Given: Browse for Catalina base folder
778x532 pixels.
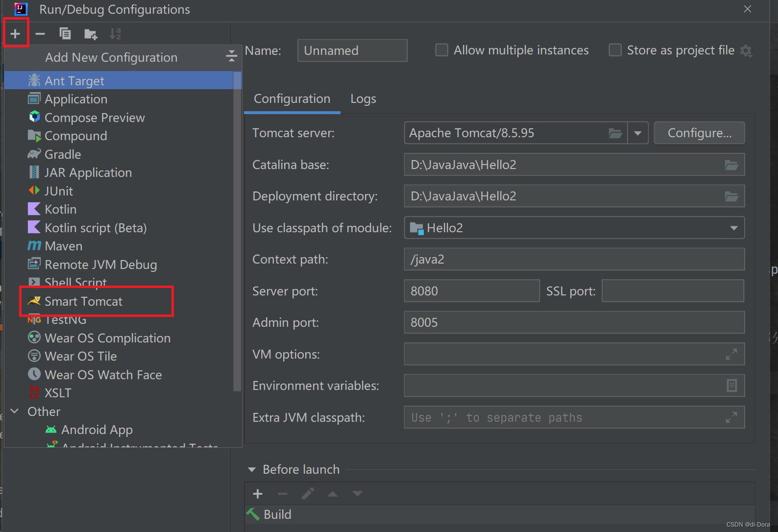Looking at the screenshot, I should click(731, 165).
